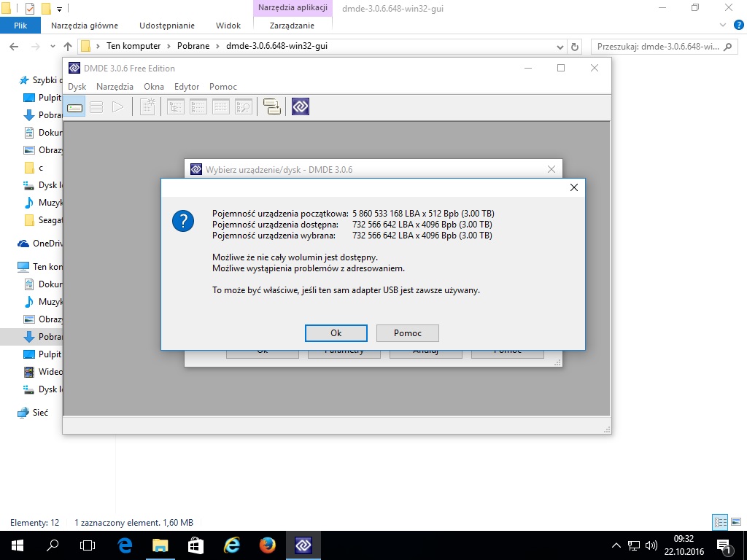Click the Narzędzia aplikacji contextual tab header
Viewport: 747px width, 560px height.
tap(293, 7)
